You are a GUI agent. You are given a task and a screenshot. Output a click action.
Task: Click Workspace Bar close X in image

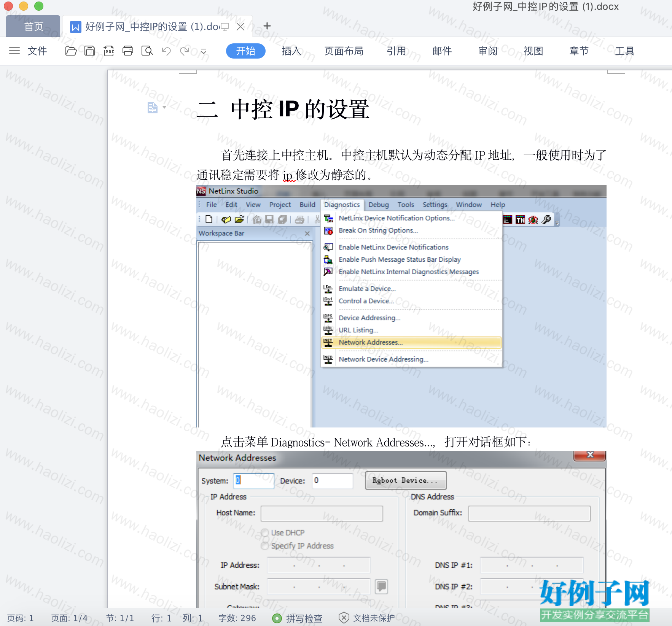[307, 233]
